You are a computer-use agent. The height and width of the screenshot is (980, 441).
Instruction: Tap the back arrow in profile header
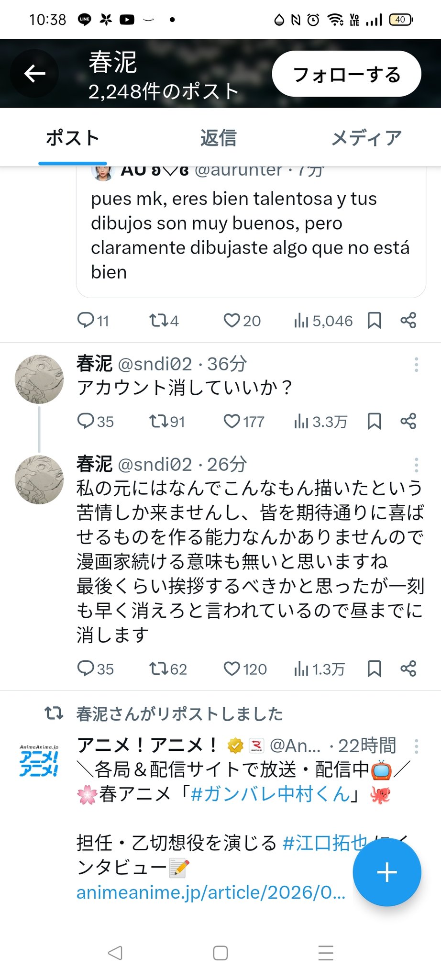tap(34, 74)
